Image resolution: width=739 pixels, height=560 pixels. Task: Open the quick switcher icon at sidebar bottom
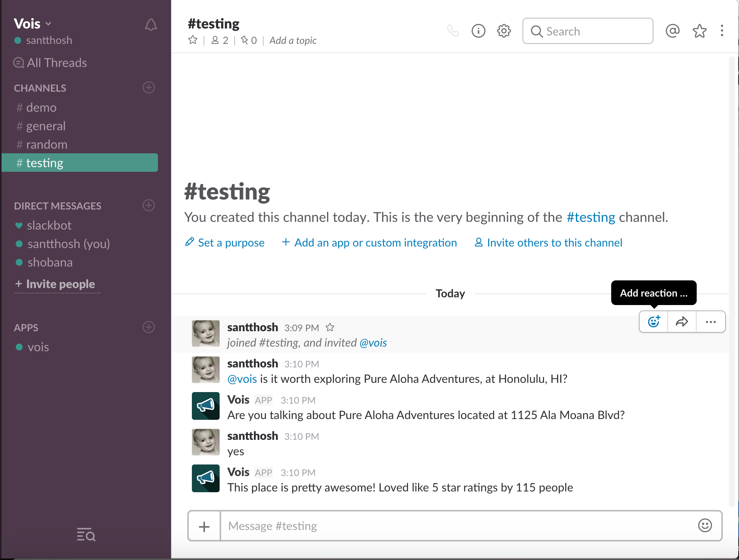(x=86, y=534)
